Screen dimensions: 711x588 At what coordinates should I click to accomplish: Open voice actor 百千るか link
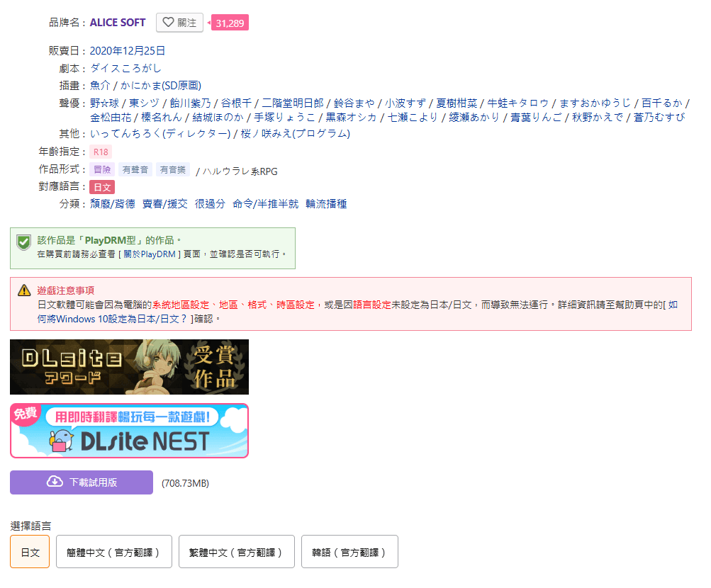coord(661,103)
